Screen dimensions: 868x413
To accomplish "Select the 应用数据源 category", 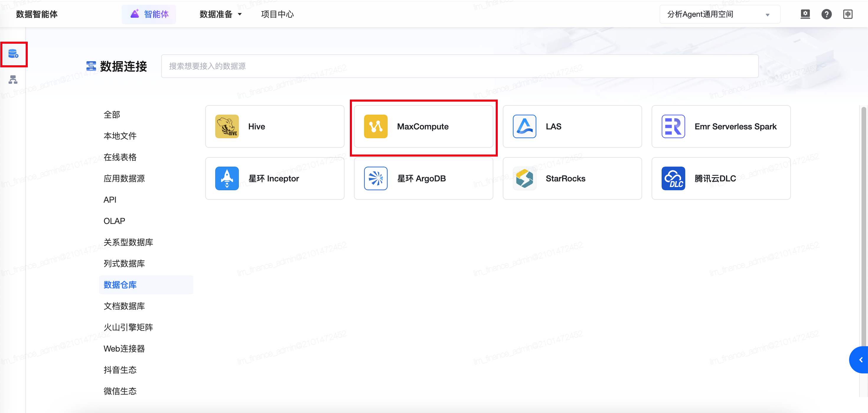I will [x=124, y=178].
